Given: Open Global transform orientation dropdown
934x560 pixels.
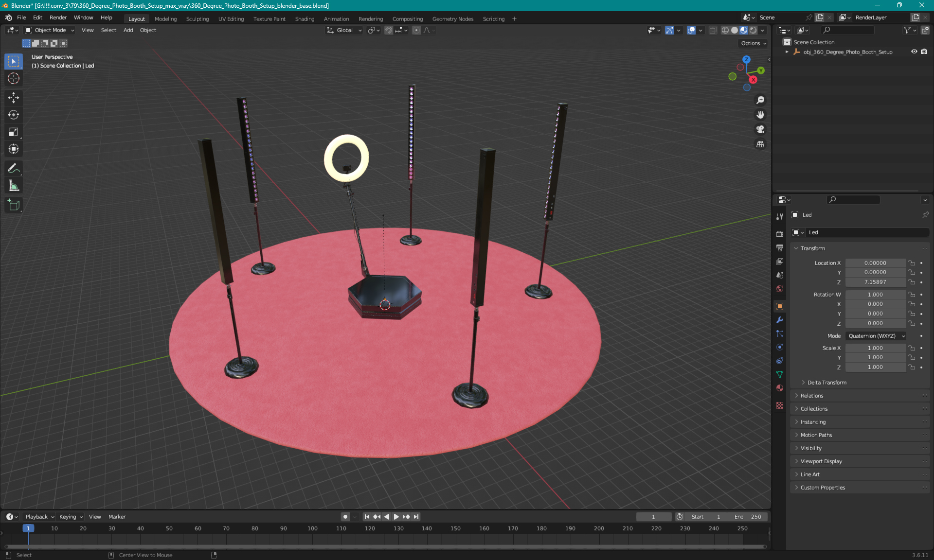Looking at the screenshot, I should coord(344,30).
